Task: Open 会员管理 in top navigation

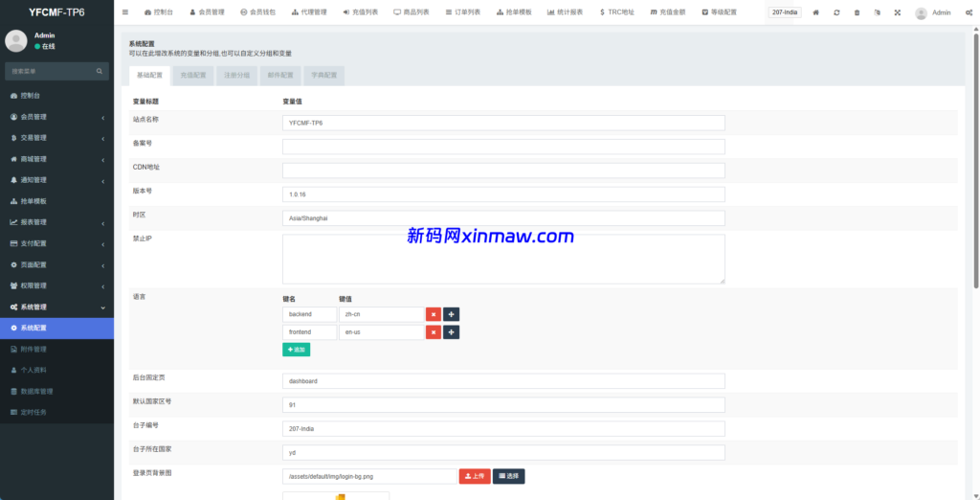Action: click(207, 12)
